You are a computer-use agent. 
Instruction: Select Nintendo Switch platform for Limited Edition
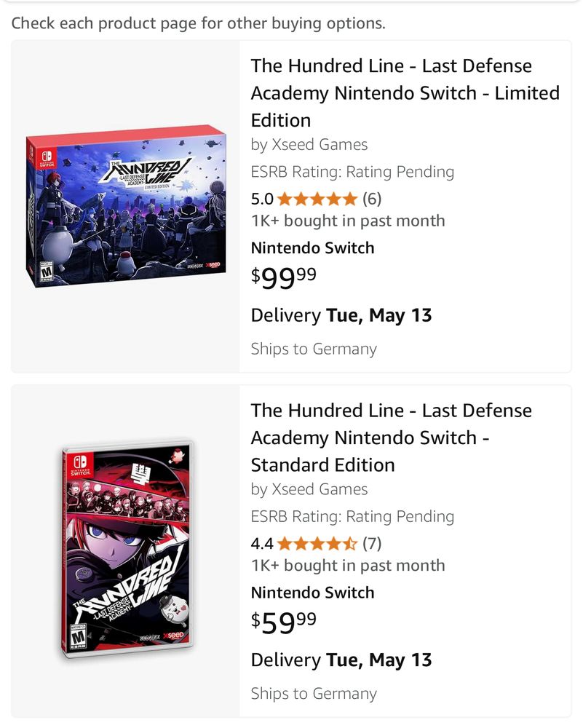pos(312,248)
